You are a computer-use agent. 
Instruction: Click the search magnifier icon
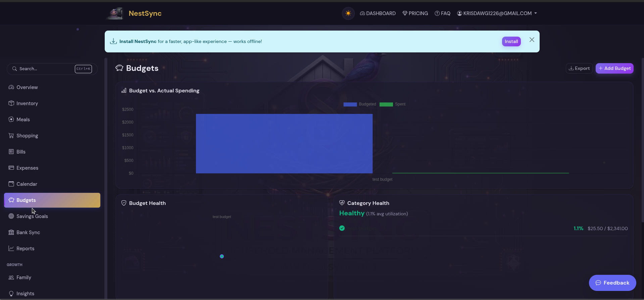pyautogui.click(x=14, y=69)
